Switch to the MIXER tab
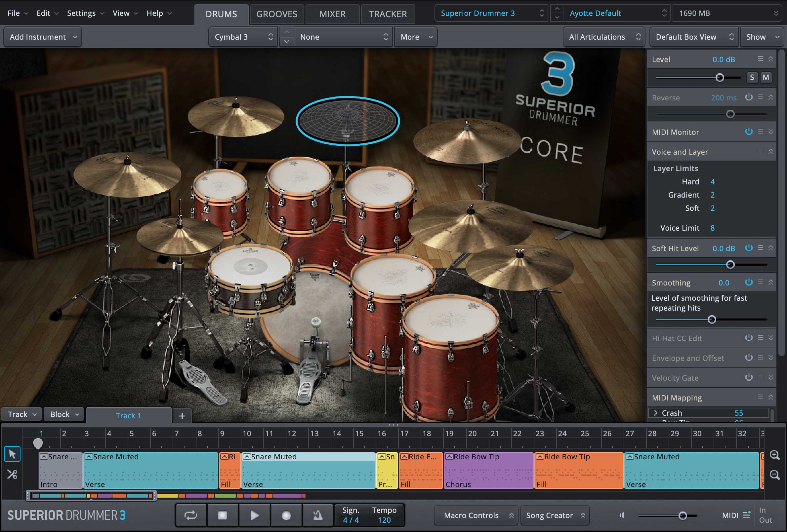The width and height of the screenshot is (787, 532). (332, 14)
